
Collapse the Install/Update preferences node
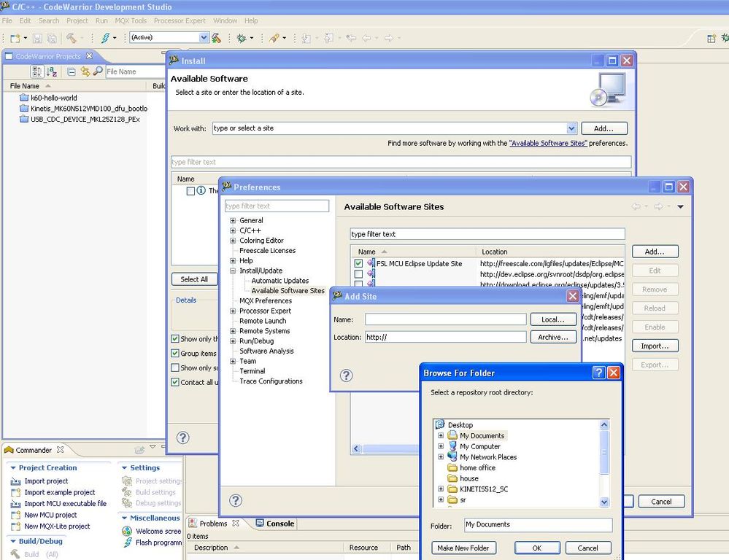(233, 271)
